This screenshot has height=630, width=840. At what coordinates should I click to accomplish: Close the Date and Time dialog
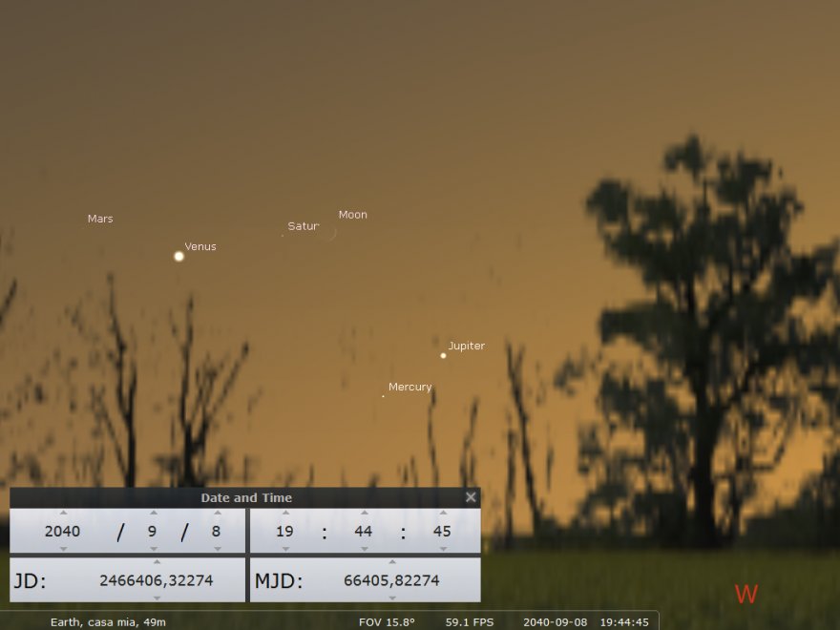[470, 497]
